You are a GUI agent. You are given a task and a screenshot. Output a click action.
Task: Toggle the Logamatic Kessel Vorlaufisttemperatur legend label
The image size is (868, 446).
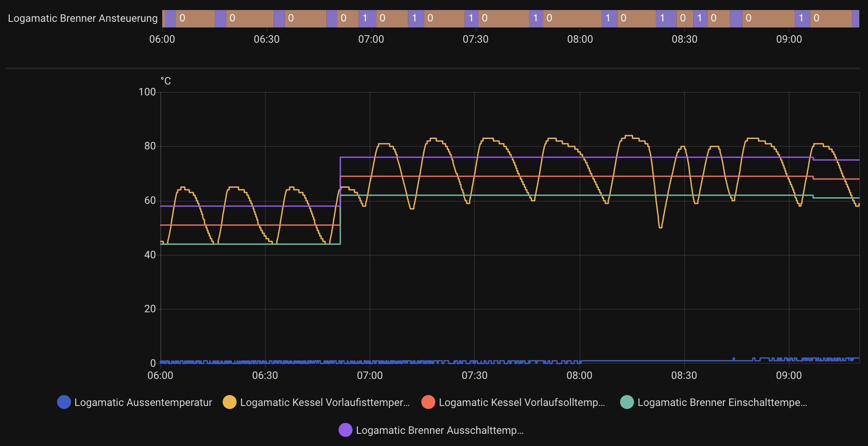(x=325, y=402)
